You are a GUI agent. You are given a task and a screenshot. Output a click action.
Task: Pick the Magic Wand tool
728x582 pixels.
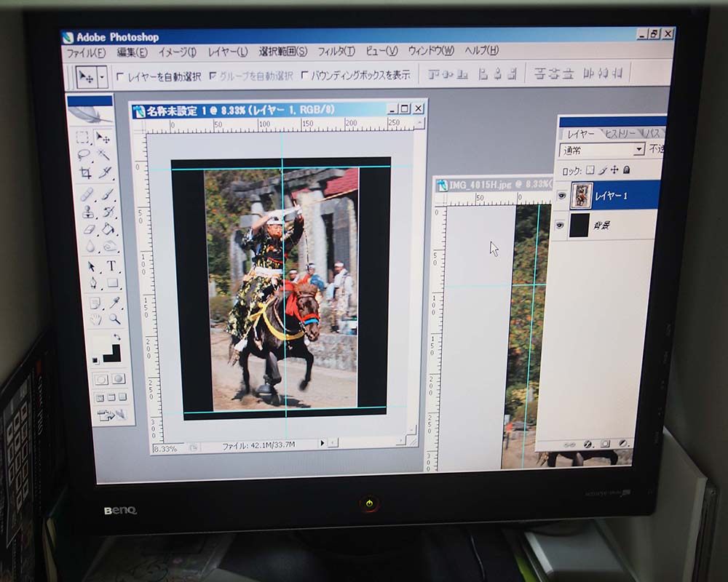(x=104, y=155)
